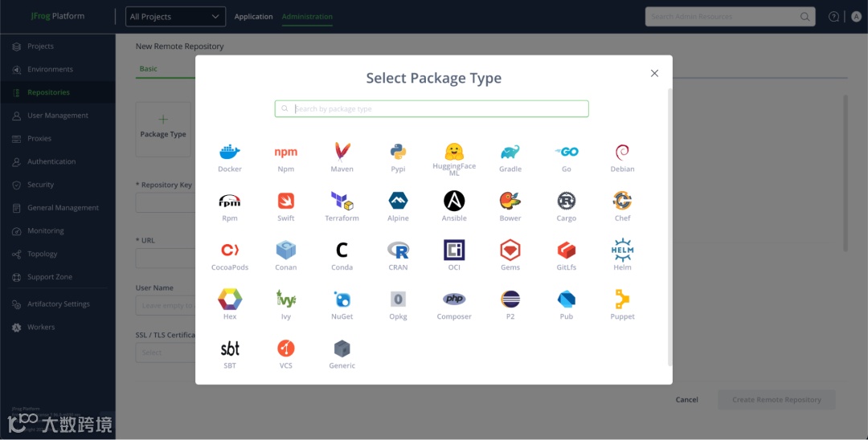Choose the Composer PHP package type
The width and height of the screenshot is (868, 440).
pyautogui.click(x=454, y=306)
